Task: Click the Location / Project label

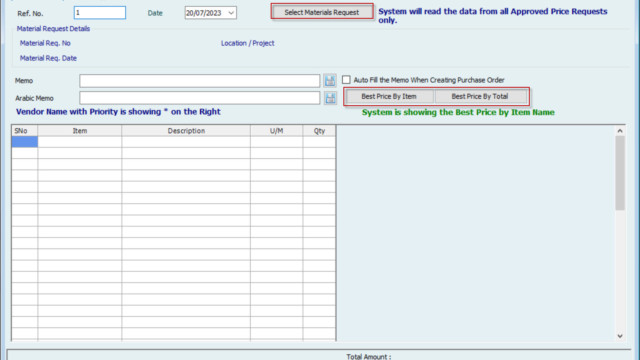Action: click(248, 43)
